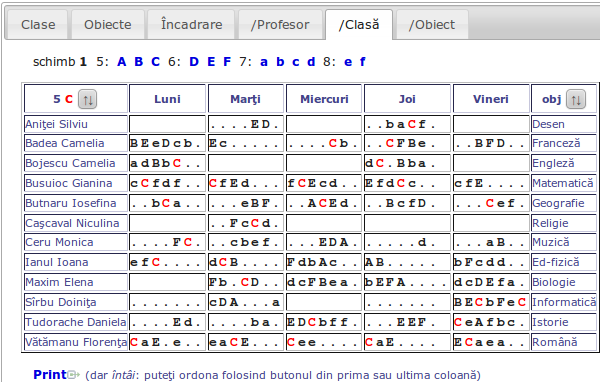
Task: Open teacher Busuioc Gianina
Action: pyautogui.click(x=68, y=183)
